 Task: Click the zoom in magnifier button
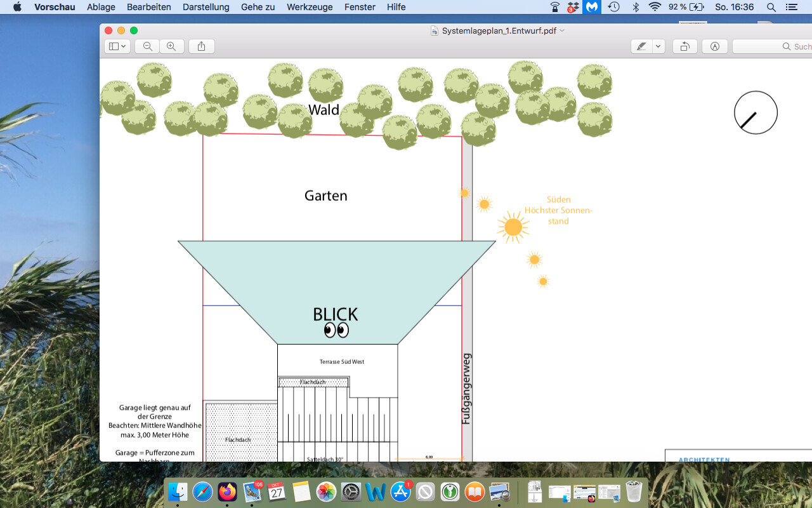coord(171,46)
